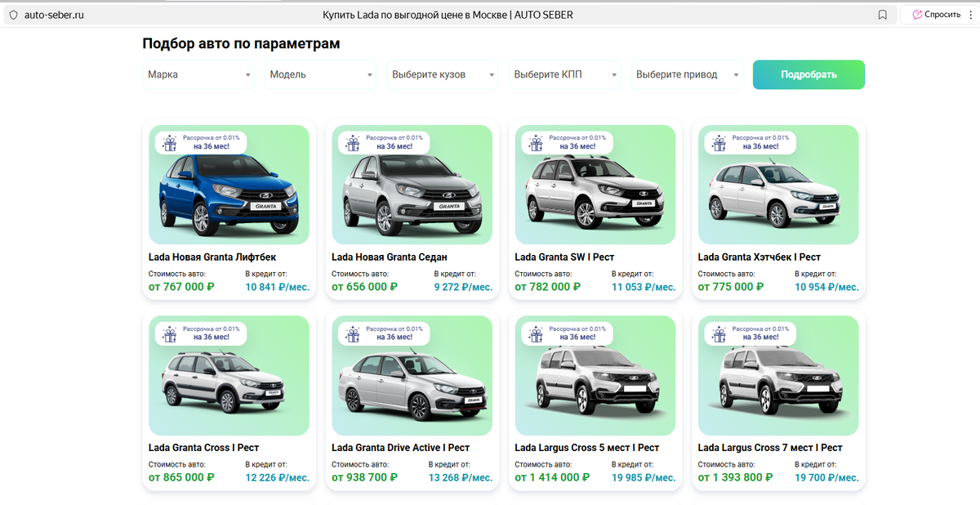Open Lada Granta Cross I Рест link
980x505 pixels.
pos(203,448)
